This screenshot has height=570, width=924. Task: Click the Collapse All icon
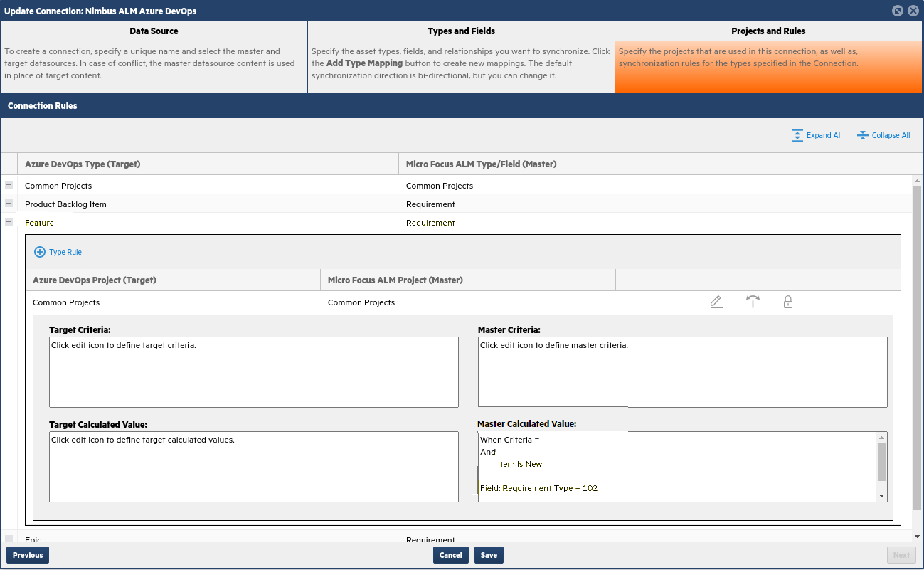[862, 135]
